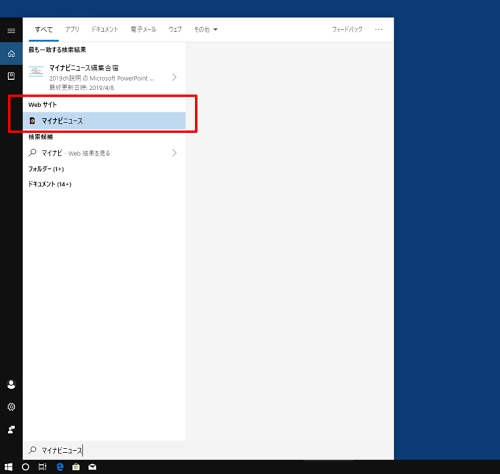Click the user account icon

[x=11, y=385]
